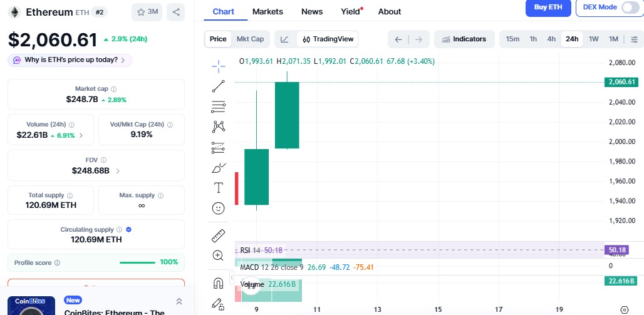The width and height of the screenshot is (644, 315).
Task: Click Max. supply info icon
Action: coord(160,195)
